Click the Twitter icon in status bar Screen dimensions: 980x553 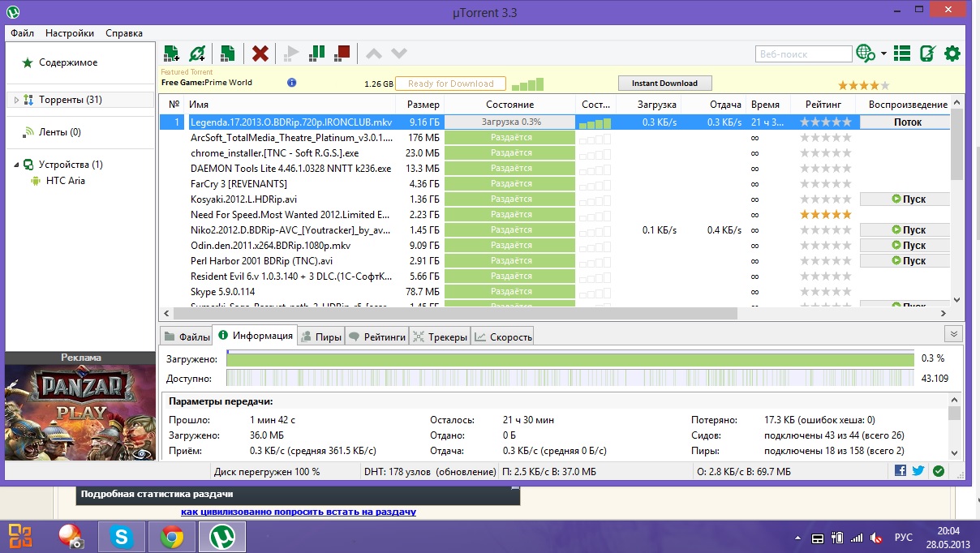tap(918, 470)
